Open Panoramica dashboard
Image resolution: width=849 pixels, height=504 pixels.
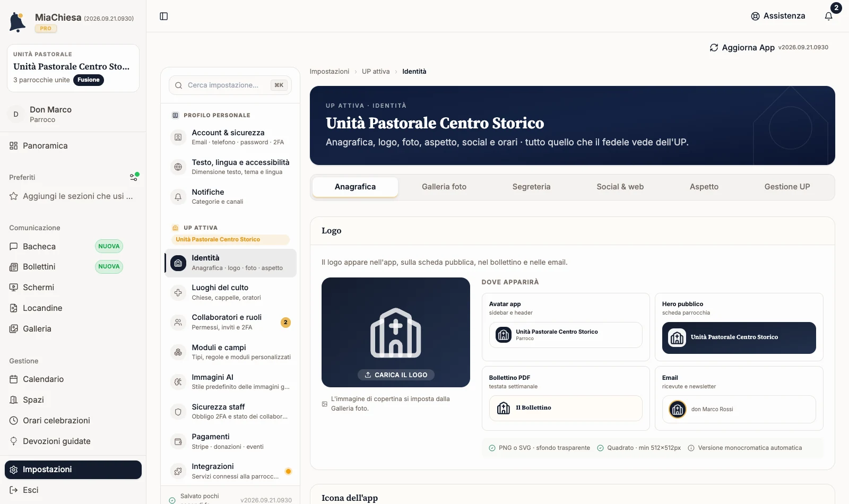73,146
